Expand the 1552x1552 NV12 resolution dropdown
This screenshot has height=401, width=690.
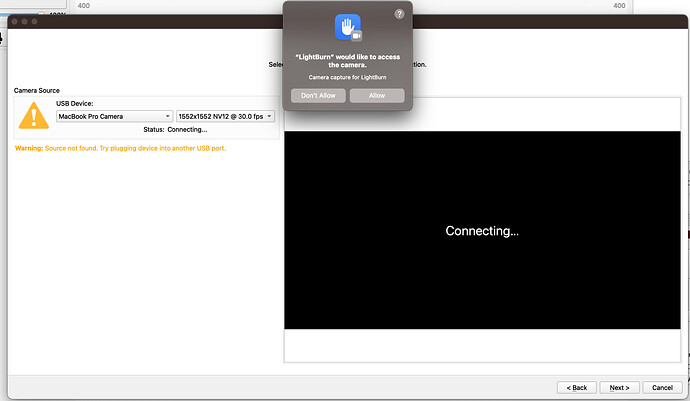[226, 116]
